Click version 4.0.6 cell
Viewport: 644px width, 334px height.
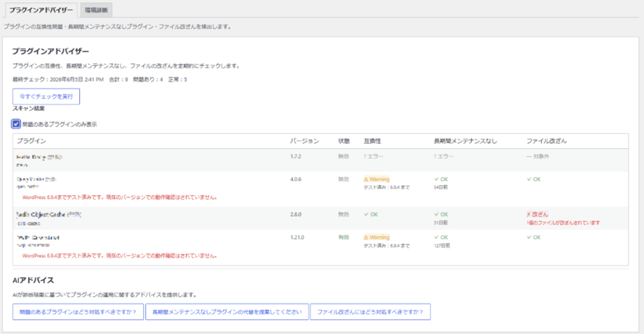click(x=296, y=179)
